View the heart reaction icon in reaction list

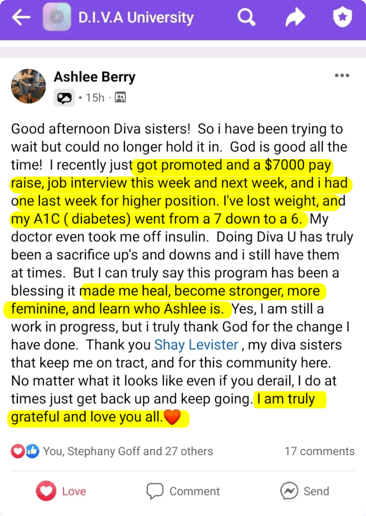point(18,451)
